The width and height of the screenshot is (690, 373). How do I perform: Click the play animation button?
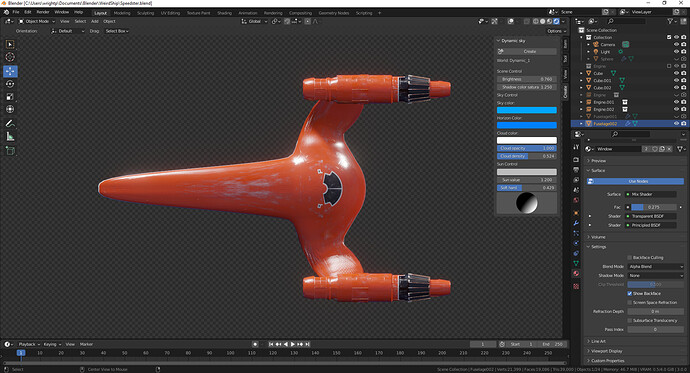point(293,344)
